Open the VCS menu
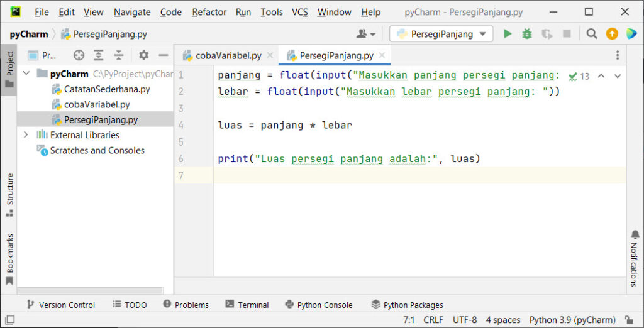 (300, 13)
